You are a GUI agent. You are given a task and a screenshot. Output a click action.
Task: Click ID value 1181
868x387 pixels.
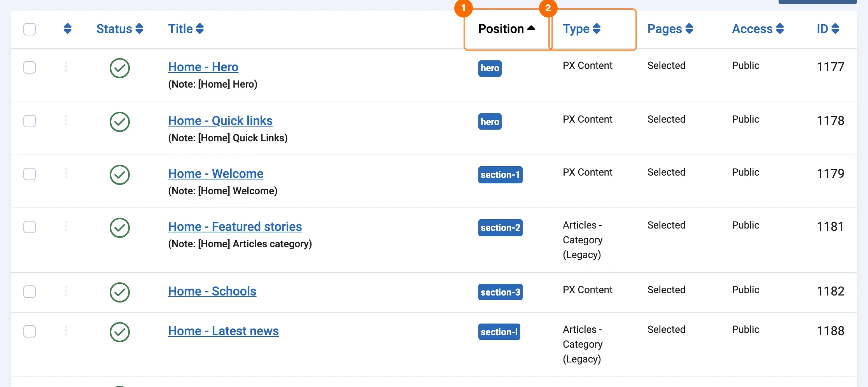(x=830, y=227)
